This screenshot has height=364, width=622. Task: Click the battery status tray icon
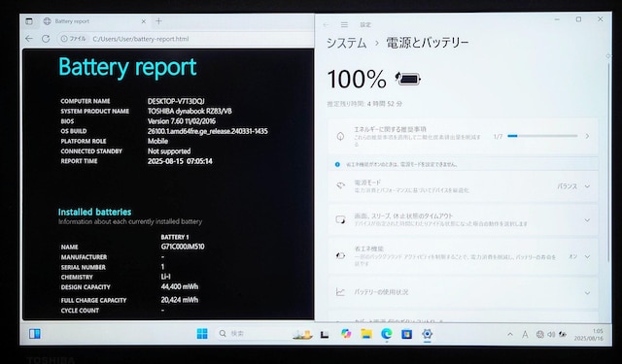[562, 335]
